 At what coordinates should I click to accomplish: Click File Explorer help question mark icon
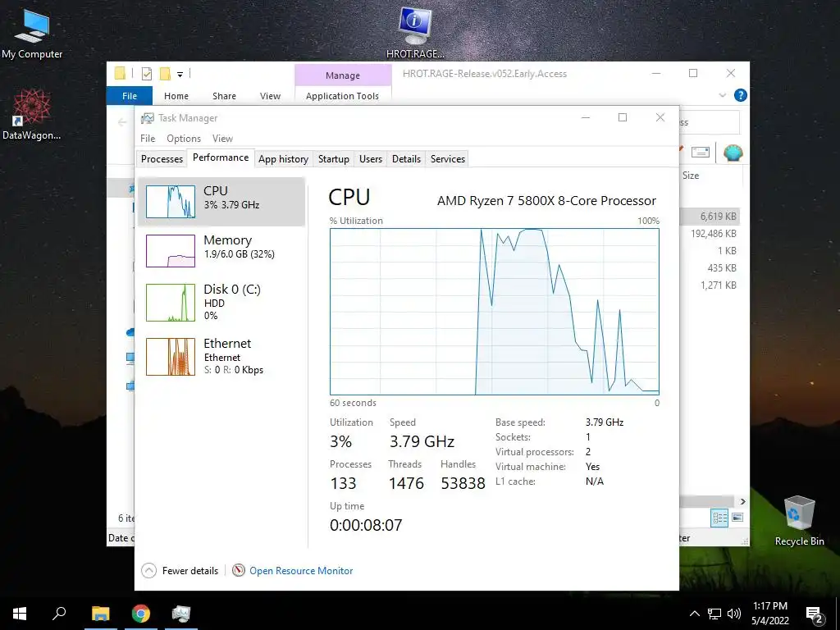point(741,95)
